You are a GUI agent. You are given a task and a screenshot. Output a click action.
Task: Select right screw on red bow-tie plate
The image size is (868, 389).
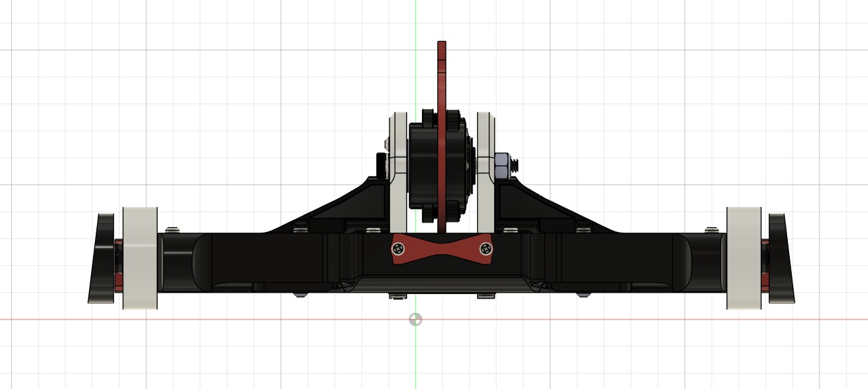485,249
